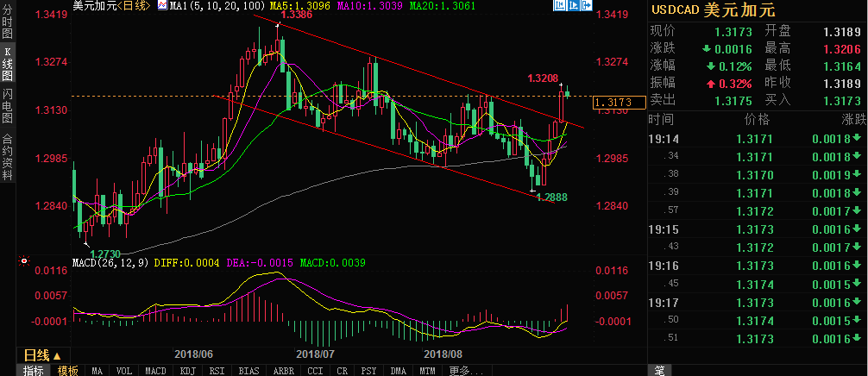The height and width of the screenshot is (376, 868).
Task: Open the 合约资料 contract info panel
Action: click(x=8, y=155)
